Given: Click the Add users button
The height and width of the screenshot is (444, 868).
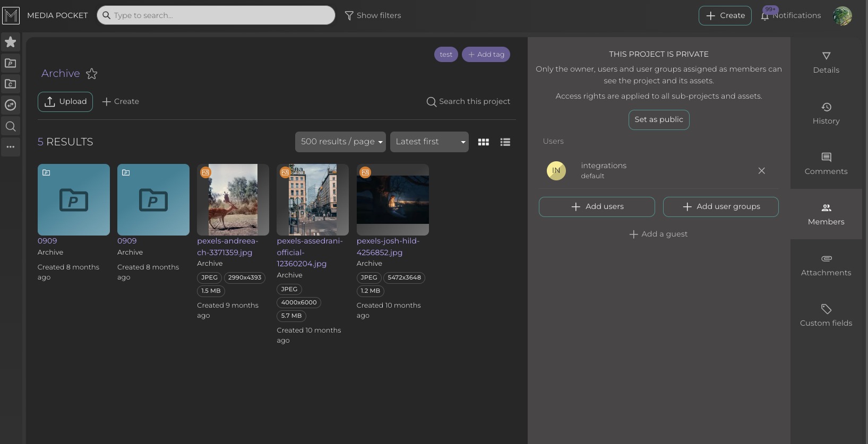Looking at the screenshot, I should click(x=597, y=207).
